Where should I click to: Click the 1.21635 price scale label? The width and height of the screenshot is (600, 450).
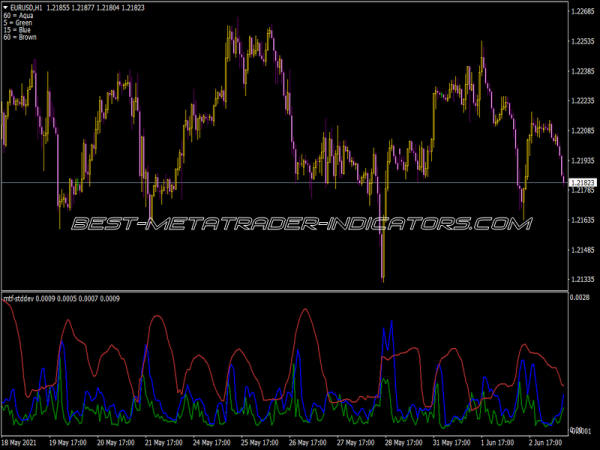click(582, 220)
